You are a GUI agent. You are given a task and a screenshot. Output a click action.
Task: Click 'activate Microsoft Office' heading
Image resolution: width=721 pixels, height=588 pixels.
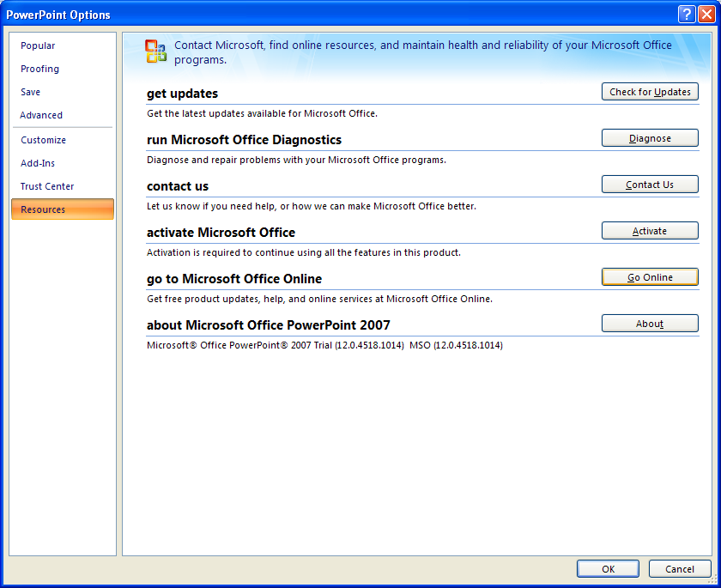coord(221,233)
